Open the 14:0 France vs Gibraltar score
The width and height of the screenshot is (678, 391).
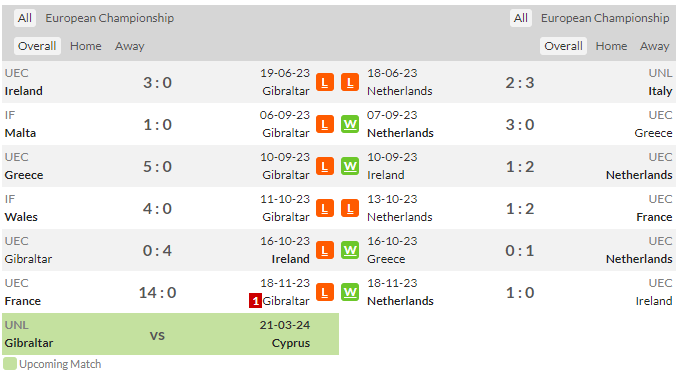click(x=157, y=293)
